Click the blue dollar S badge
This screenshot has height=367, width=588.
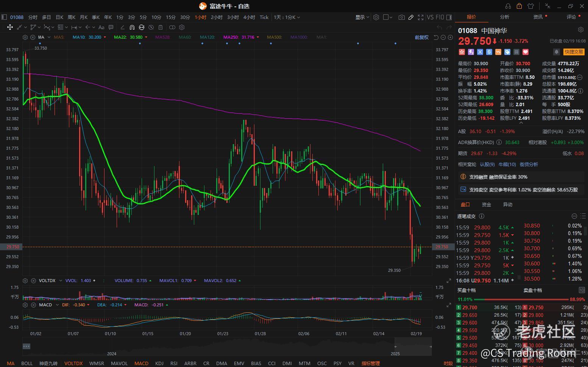[x=489, y=52]
